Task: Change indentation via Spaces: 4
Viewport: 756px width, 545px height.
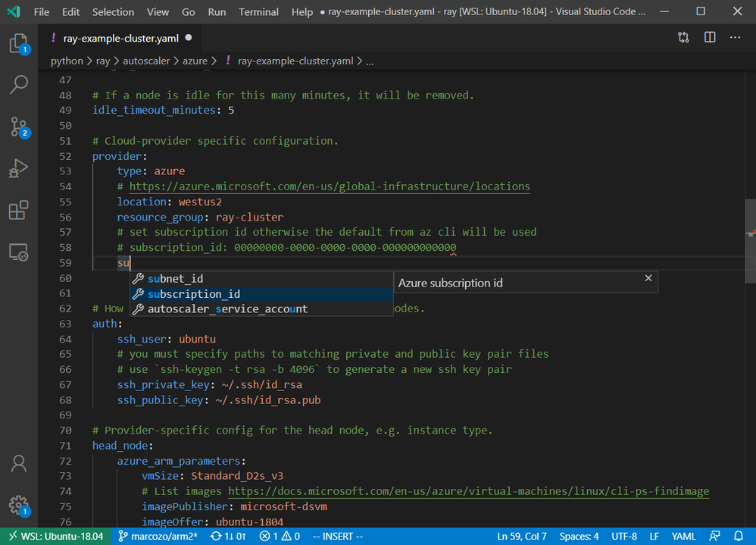Action: pos(579,537)
